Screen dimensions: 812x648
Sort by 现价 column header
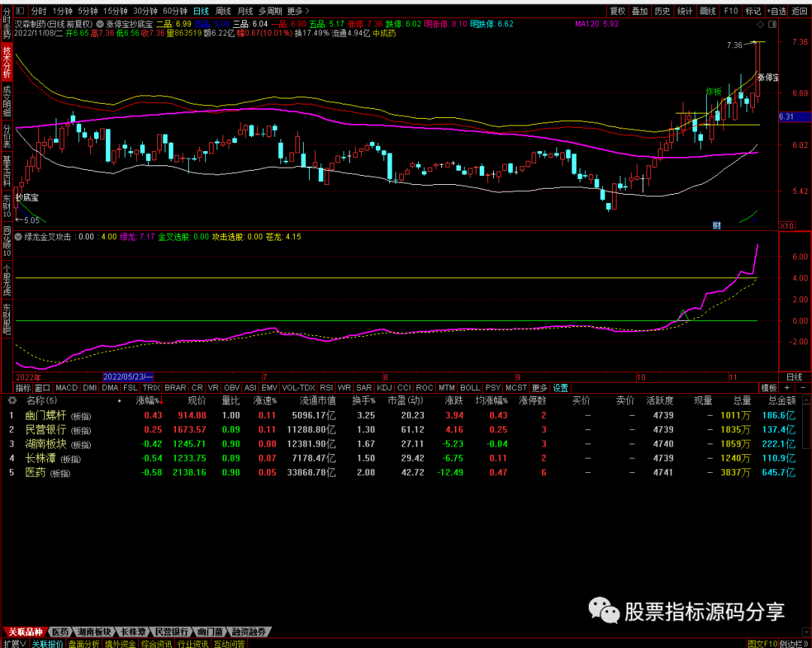point(197,401)
